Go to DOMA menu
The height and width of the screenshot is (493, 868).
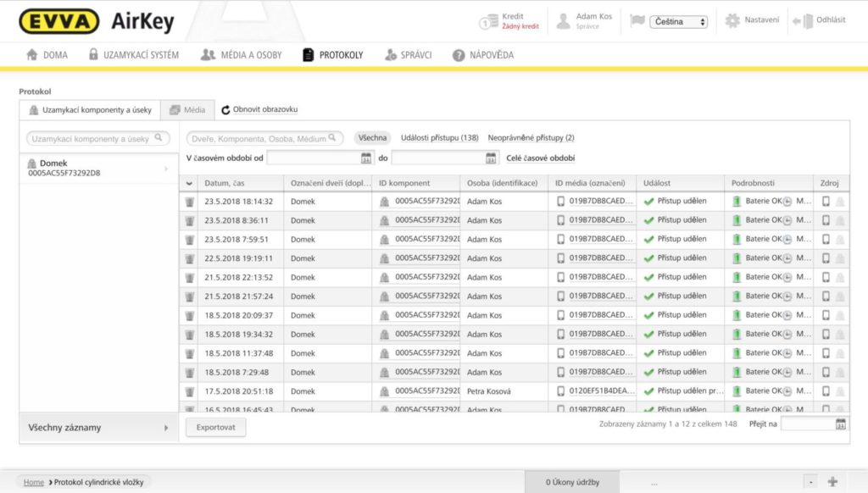[x=47, y=55]
